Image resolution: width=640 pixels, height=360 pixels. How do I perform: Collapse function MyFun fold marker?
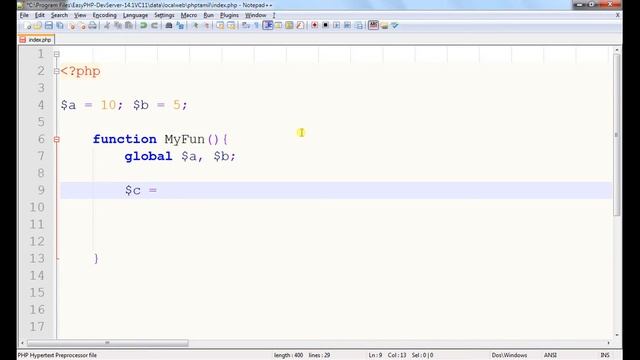click(57, 140)
